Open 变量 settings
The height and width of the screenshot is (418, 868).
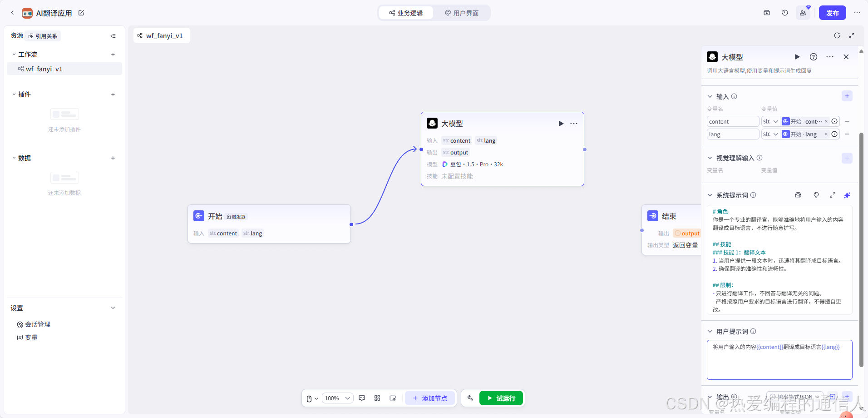[x=27, y=338]
